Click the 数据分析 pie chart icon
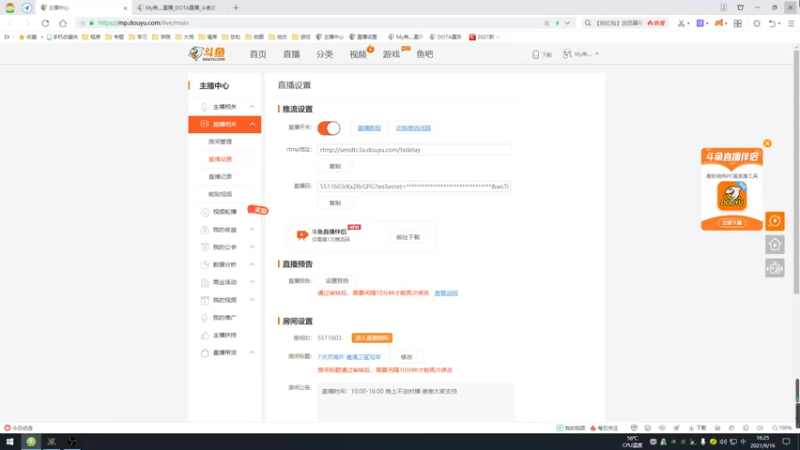This screenshot has height=450, width=800. pyautogui.click(x=205, y=265)
